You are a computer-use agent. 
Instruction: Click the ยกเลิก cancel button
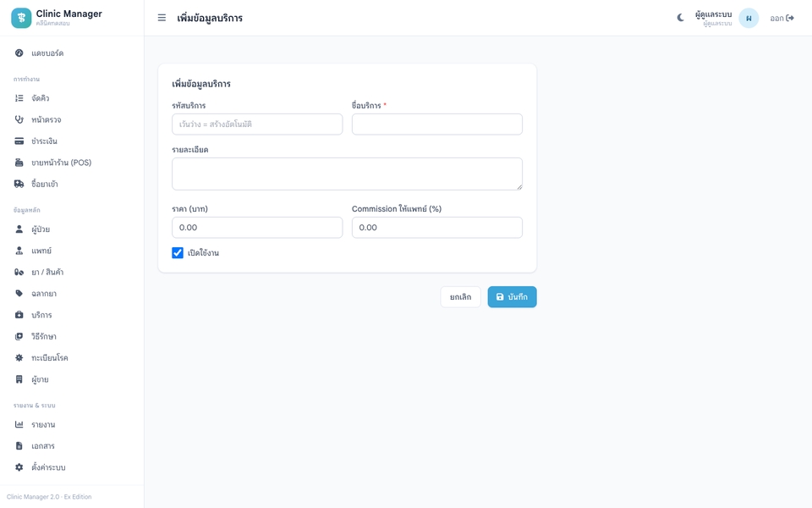(x=460, y=296)
